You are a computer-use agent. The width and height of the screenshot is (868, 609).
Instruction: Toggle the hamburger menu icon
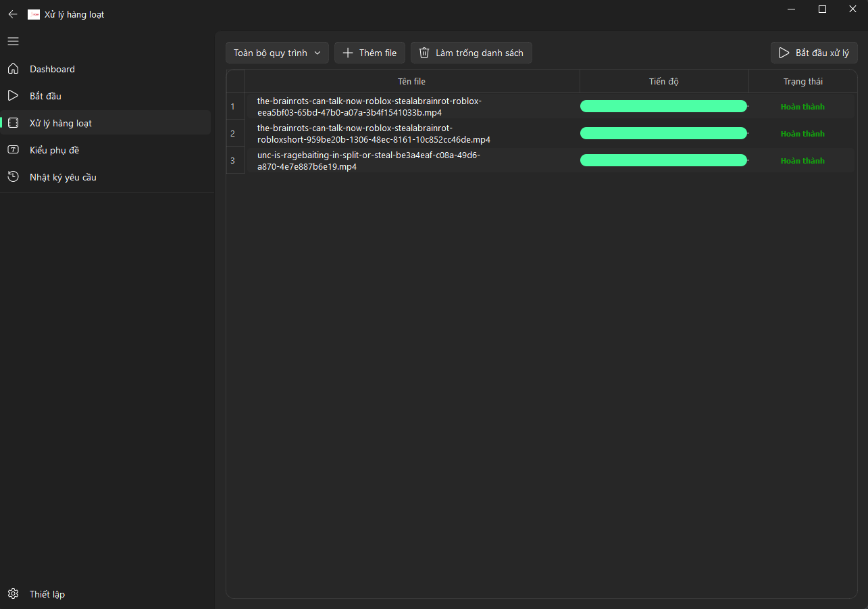pos(13,41)
